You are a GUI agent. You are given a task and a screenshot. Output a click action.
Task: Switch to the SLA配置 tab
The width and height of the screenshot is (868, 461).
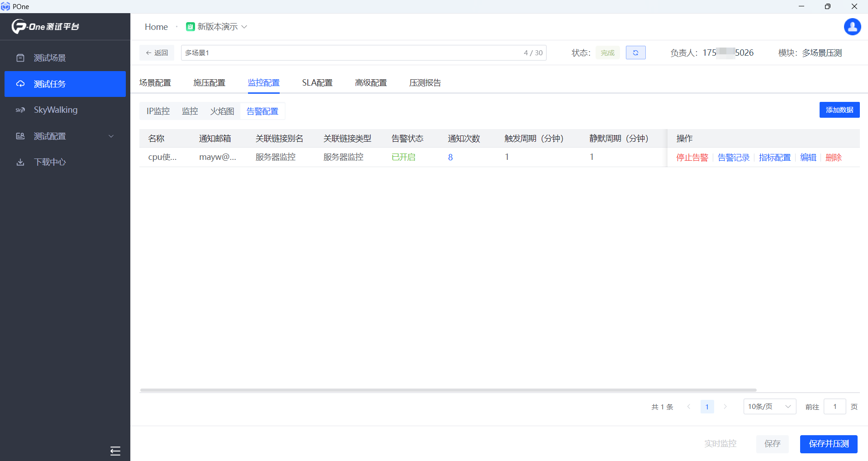tap(317, 83)
